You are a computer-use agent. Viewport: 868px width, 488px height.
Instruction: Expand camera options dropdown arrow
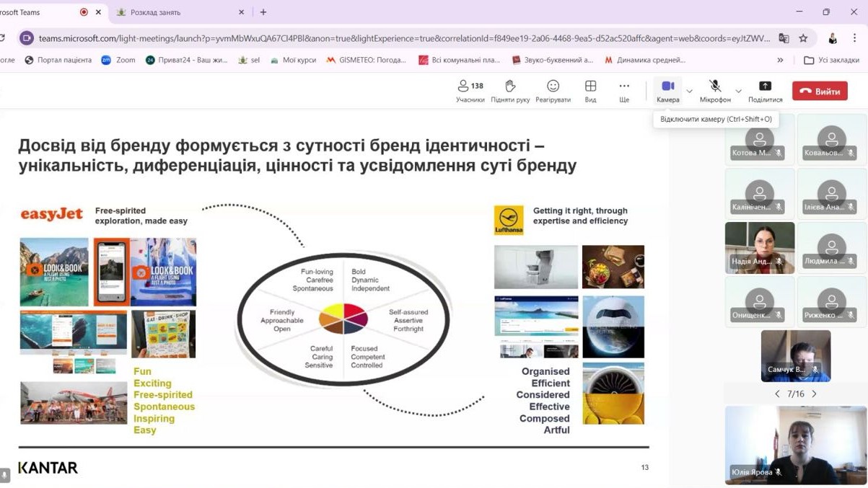(x=689, y=92)
